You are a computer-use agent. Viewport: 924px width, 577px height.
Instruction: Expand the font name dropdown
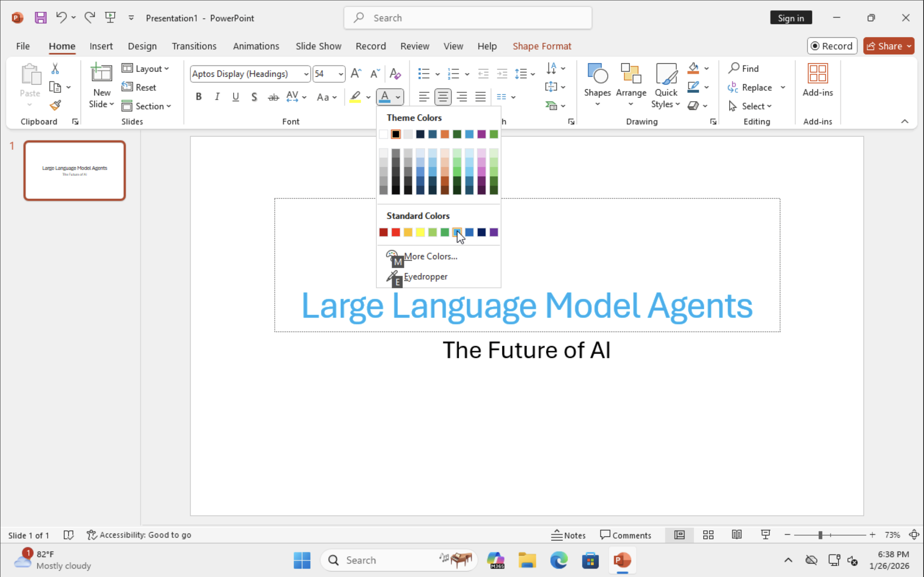pyautogui.click(x=306, y=74)
